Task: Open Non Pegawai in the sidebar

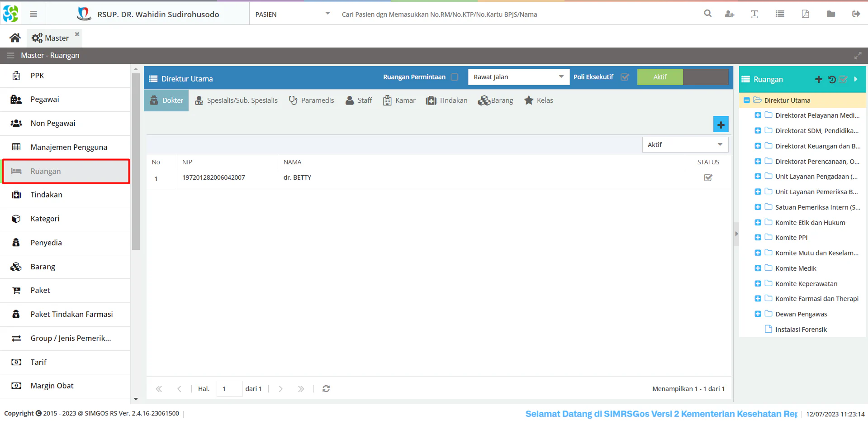Action: coord(65,123)
